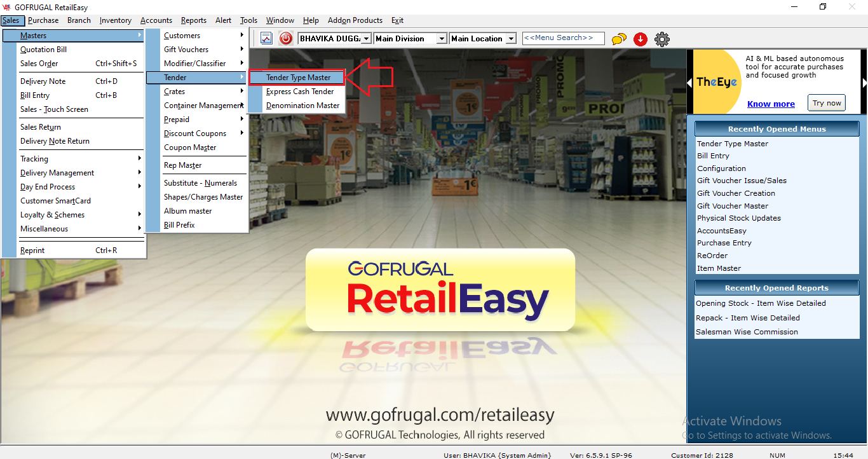Open Opening Stock - Item Wise Detailed report
Screen dimensions: 868x459
point(761,303)
